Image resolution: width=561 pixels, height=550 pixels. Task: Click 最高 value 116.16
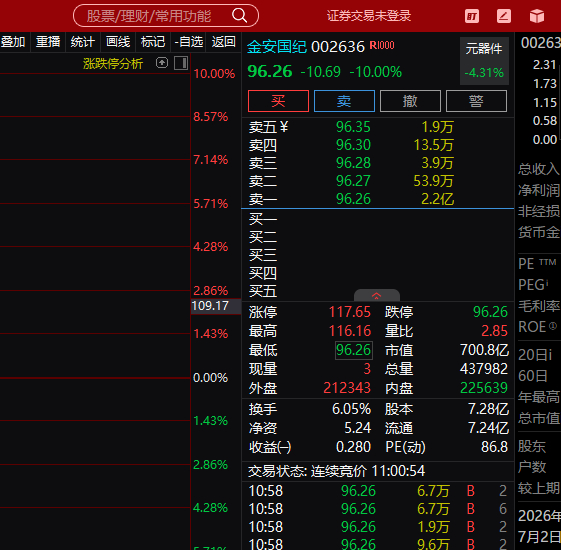click(x=350, y=331)
